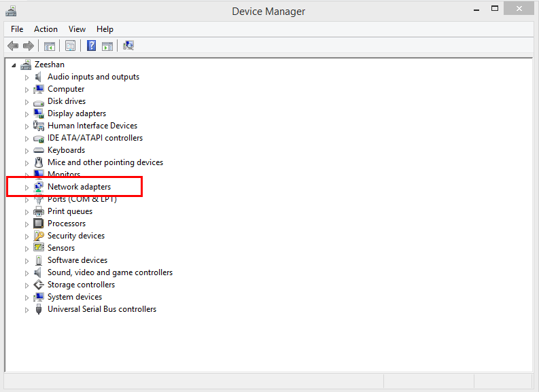
Task: Open the Action menu
Action: click(x=46, y=29)
